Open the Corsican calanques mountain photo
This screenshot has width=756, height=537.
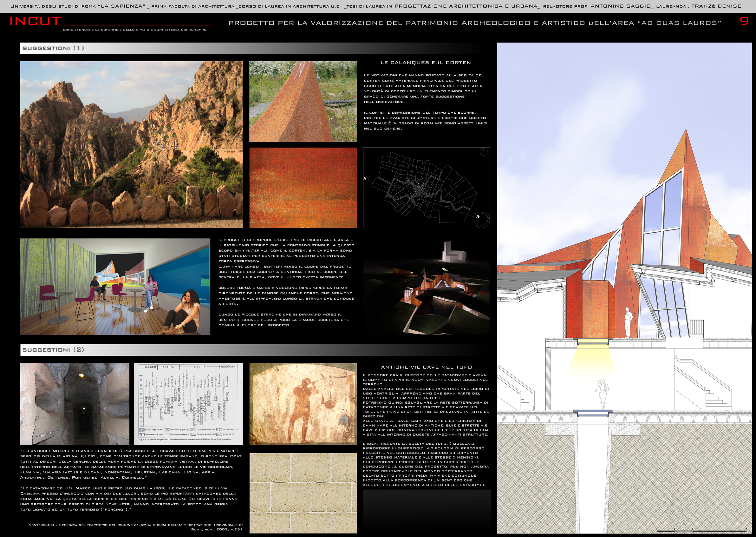pos(131,144)
